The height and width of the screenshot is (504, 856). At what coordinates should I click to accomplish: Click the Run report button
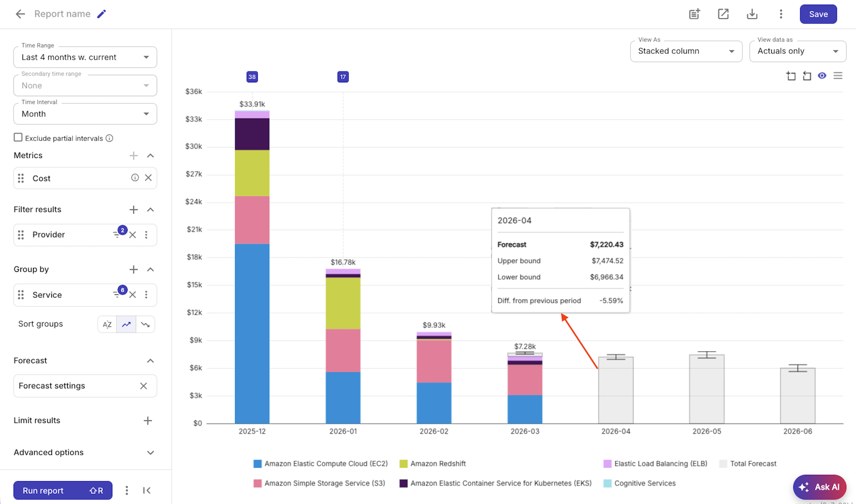coord(63,490)
